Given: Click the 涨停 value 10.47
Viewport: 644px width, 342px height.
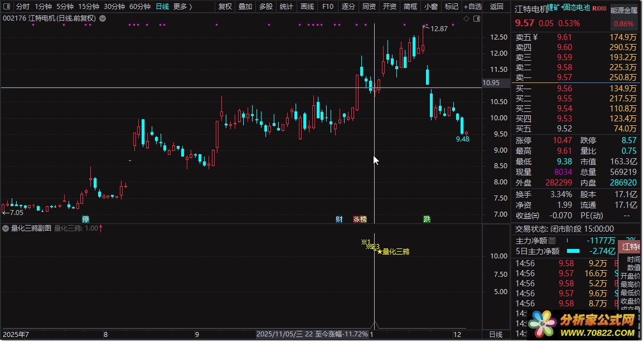Looking at the screenshot, I should pyautogui.click(x=562, y=140).
